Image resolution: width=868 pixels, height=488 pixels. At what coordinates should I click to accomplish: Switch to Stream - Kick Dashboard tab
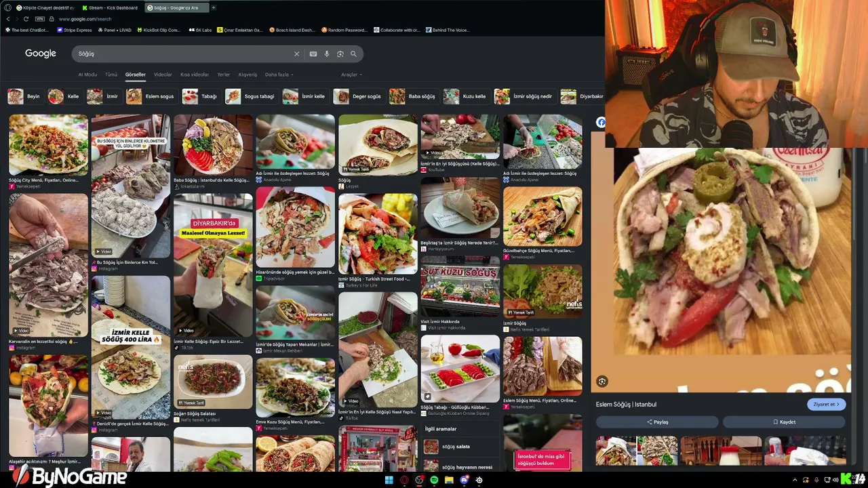pos(111,7)
